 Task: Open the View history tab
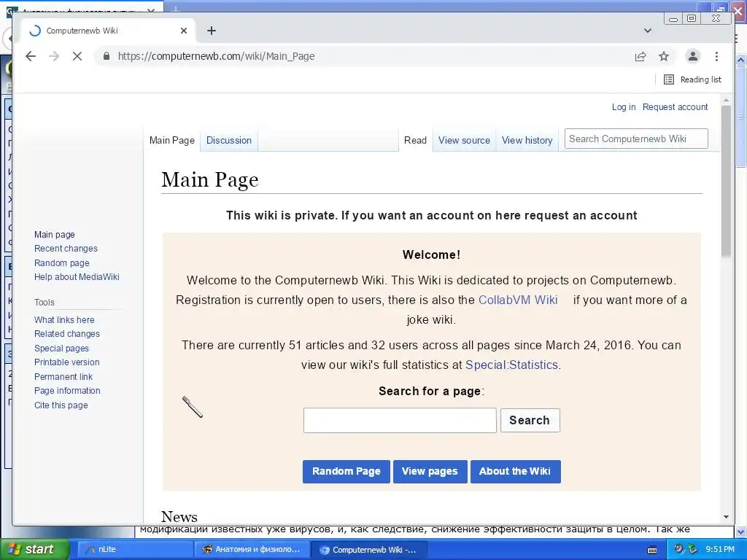click(x=527, y=140)
